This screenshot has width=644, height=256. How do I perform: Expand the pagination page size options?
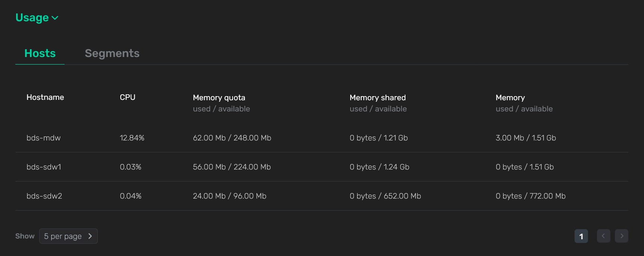tap(68, 236)
